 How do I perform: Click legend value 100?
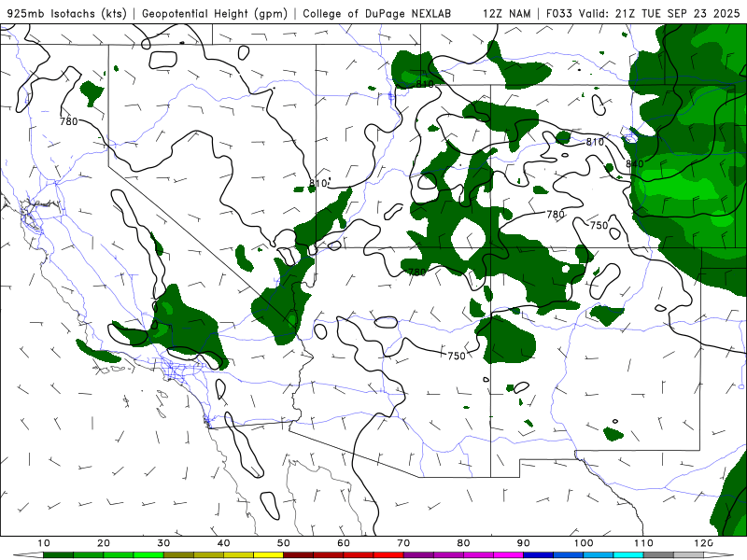pyautogui.click(x=584, y=543)
